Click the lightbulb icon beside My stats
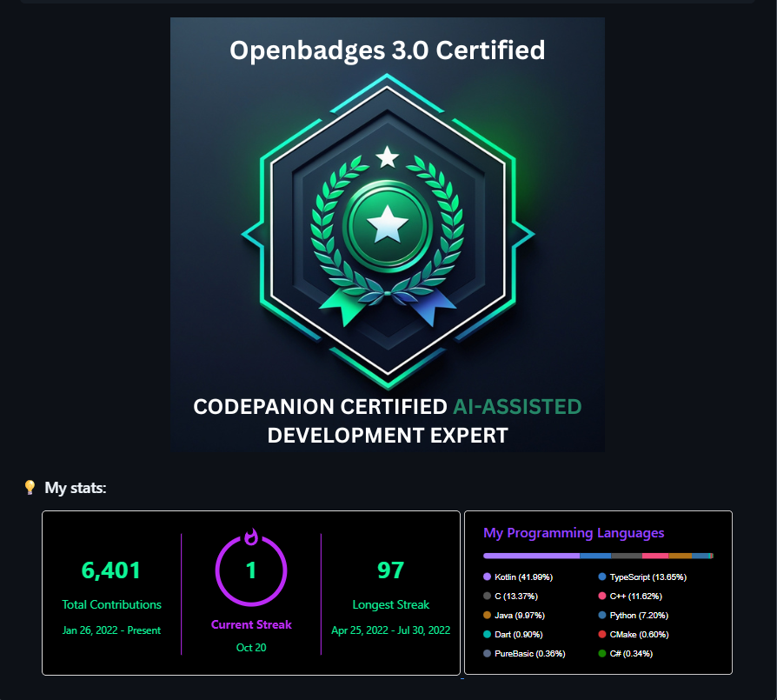777x700 pixels. point(31,488)
